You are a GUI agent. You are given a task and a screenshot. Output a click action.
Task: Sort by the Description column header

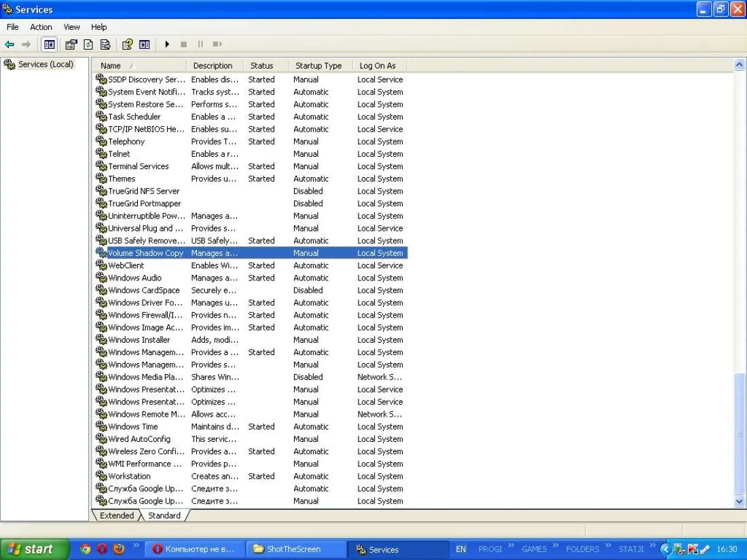coord(215,66)
